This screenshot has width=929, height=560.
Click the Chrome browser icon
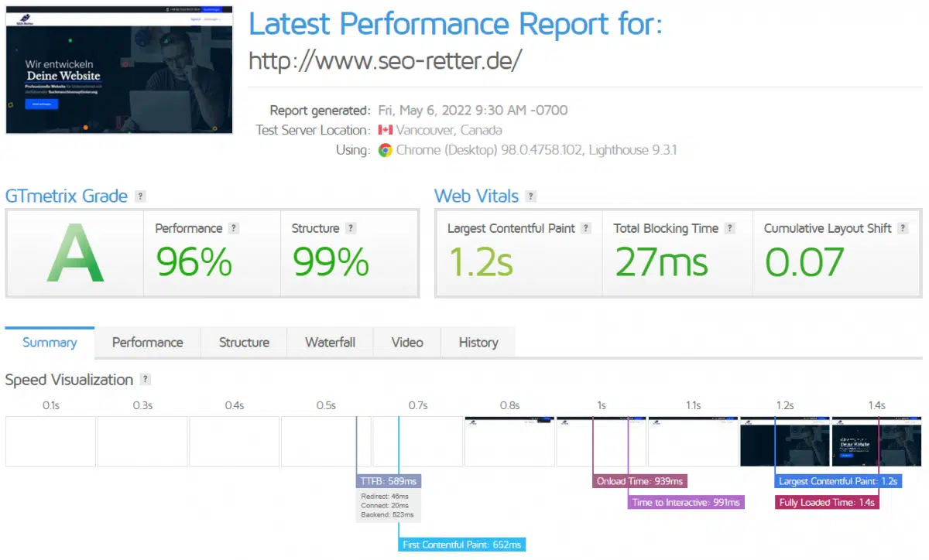click(x=385, y=150)
